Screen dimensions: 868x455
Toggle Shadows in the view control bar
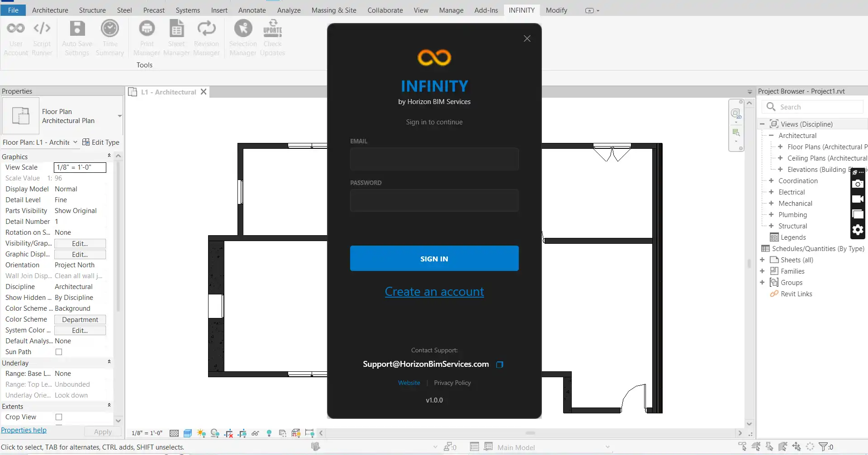[215, 433]
